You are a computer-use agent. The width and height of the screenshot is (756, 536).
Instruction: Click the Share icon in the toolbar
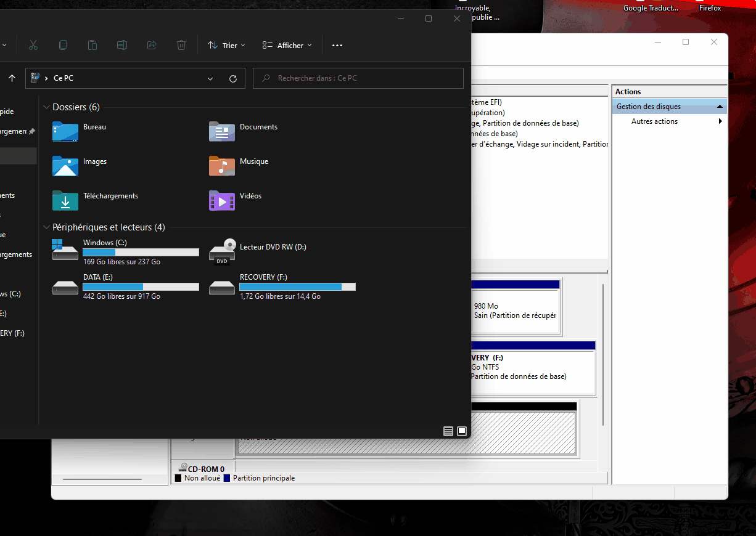[152, 45]
